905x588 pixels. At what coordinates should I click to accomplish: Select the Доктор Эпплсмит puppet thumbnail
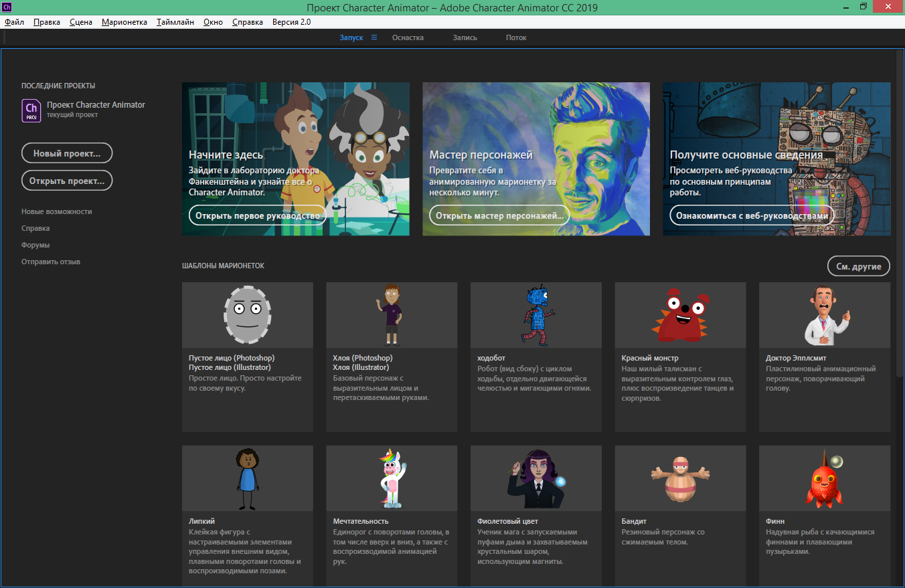pos(825,314)
